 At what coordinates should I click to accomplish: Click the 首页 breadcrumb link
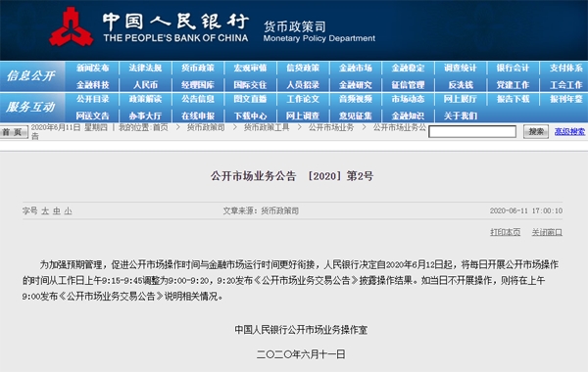(x=161, y=127)
